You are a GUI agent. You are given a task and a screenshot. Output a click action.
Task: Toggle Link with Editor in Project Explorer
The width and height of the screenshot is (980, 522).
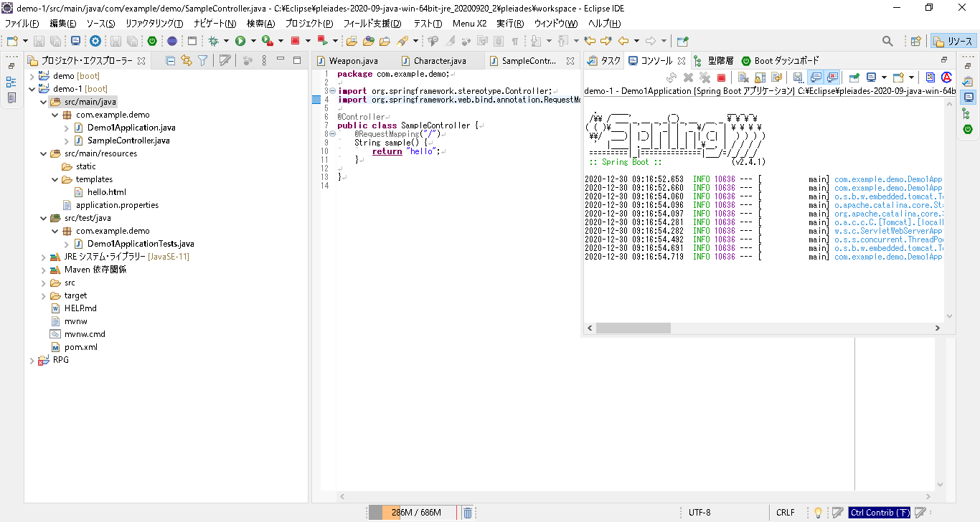pos(187,61)
